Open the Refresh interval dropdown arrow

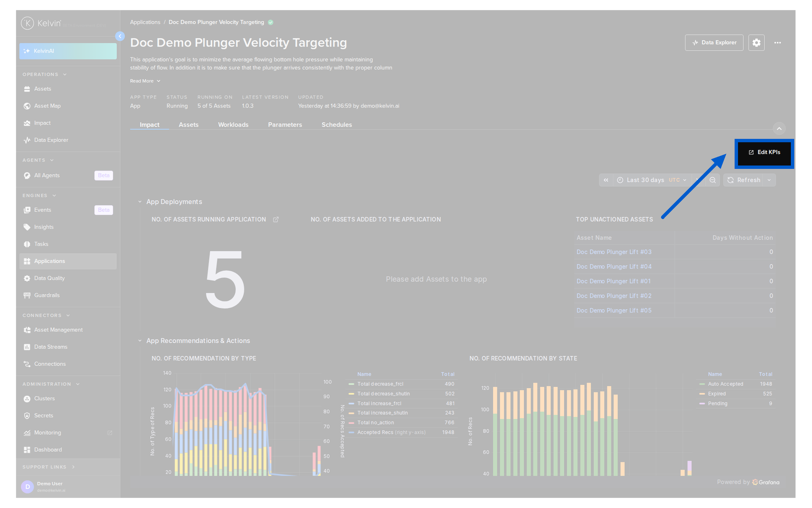click(769, 180)
